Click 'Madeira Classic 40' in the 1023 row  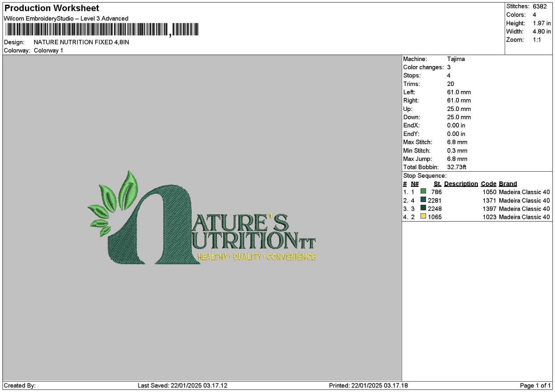(524, 217)
